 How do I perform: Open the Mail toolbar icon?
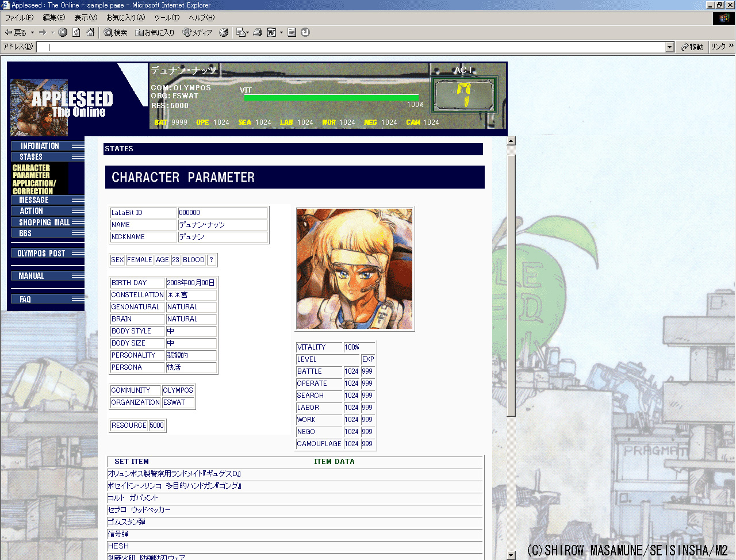tap(240, 33)
